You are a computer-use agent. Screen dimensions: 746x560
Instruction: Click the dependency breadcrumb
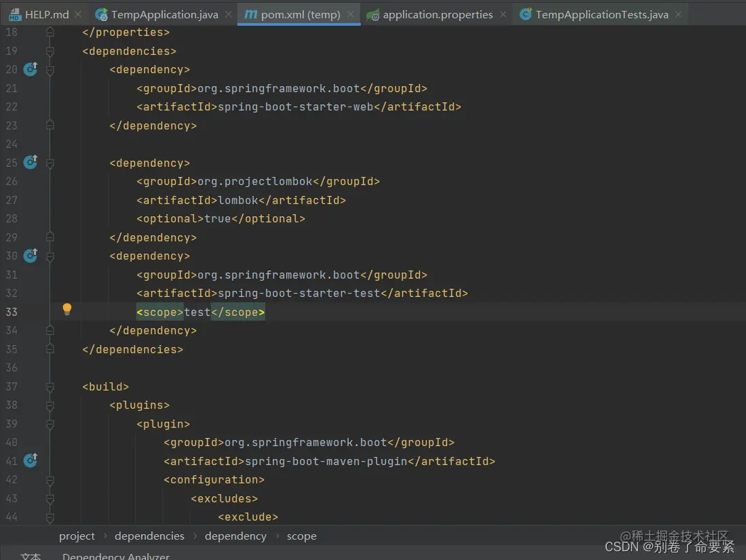pos(235,536)
